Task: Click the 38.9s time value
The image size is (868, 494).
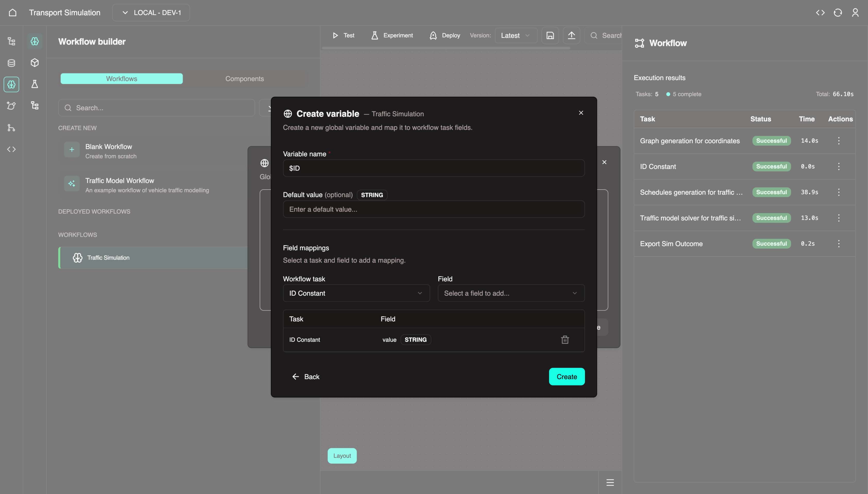Action: (809, 192)
